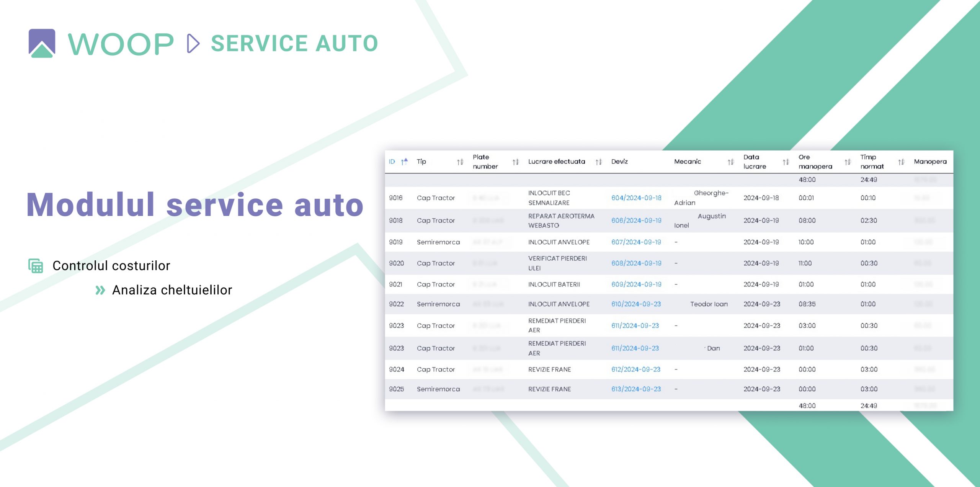This screenshot has width=980, height=487.
Task: Open deviz 610/2024-09-23 link
Action: click(x=636, y=304)
